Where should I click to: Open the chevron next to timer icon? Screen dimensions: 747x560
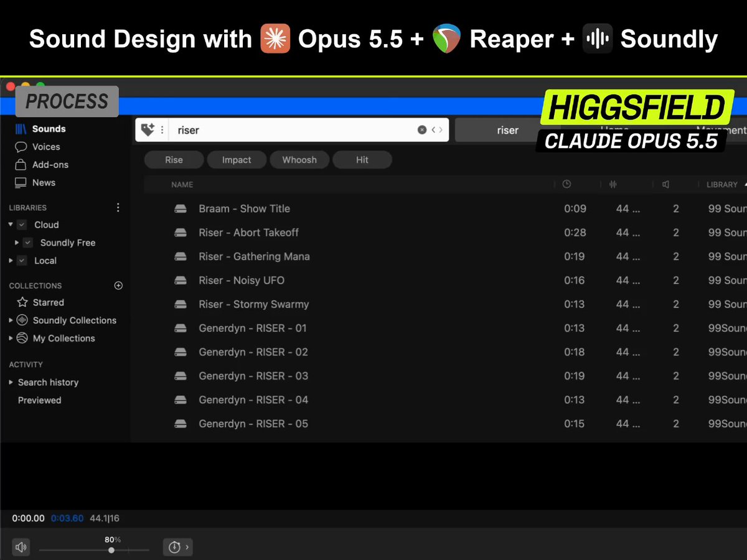click(187, 548)
